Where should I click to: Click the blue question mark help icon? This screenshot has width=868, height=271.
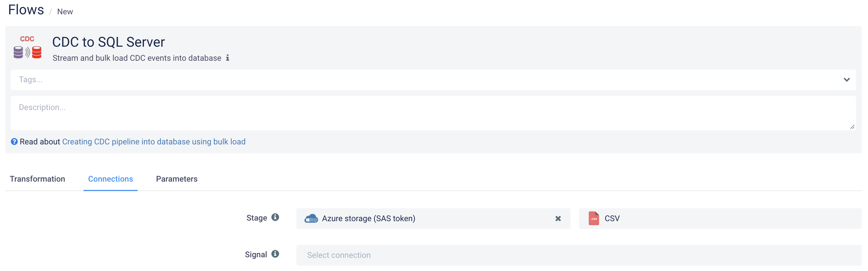[14, 142]
